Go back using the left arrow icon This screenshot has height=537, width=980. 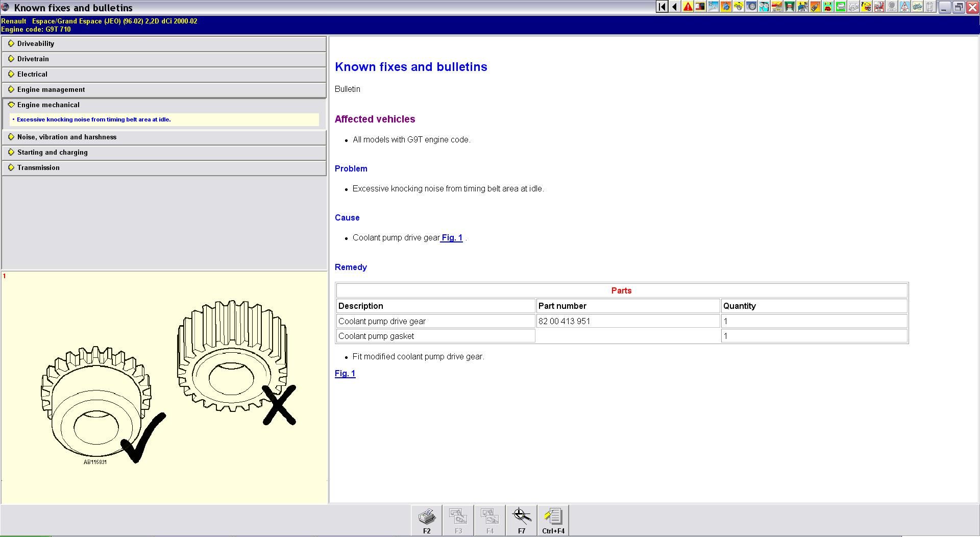[675, 7]
